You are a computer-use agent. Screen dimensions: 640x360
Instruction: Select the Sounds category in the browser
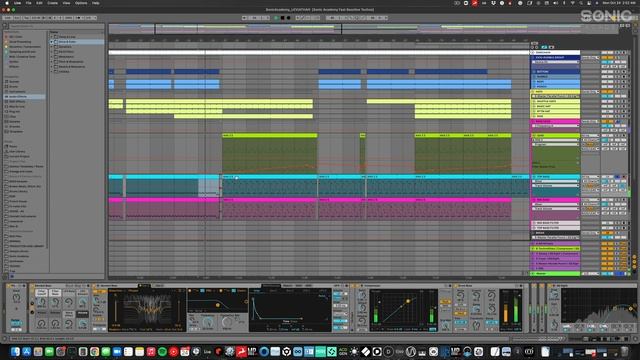coord(14,82)
